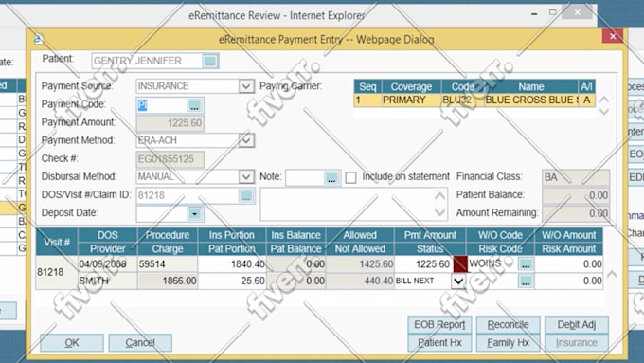Open the Note lookup ellipsis button
644x363 pixels.
click(331, 177)
